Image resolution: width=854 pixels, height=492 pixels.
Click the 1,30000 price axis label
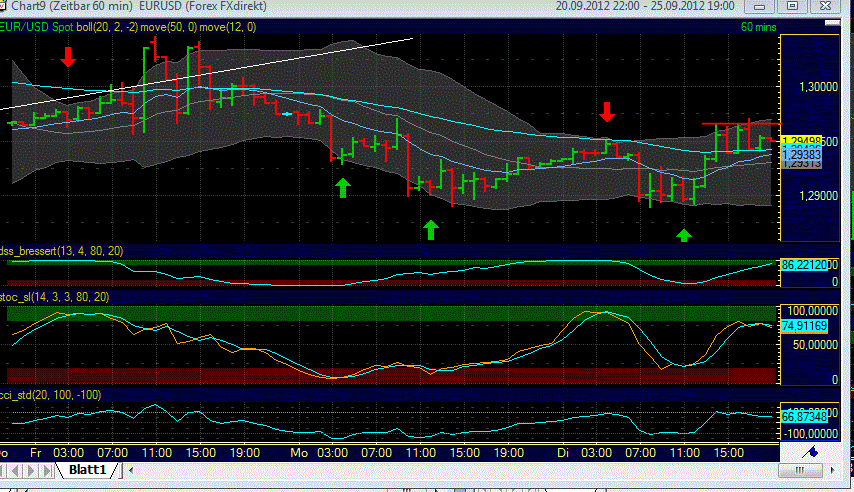[x=818, y=87]
